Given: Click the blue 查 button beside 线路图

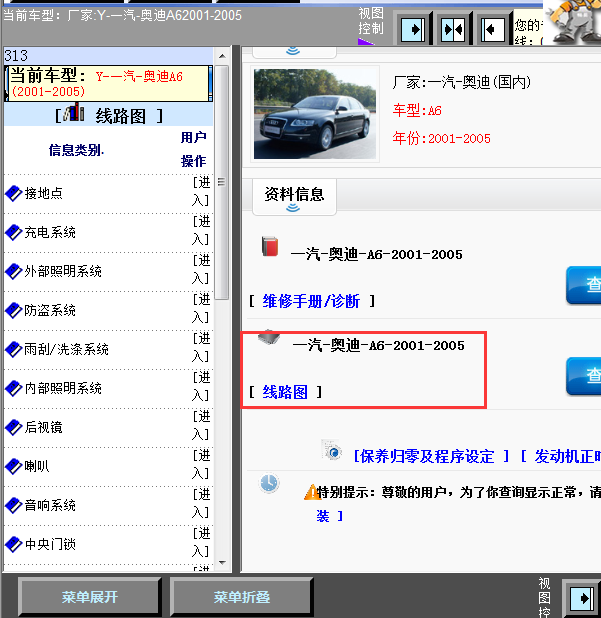Looking at the screenshot, I should click(x=584, y=376).
